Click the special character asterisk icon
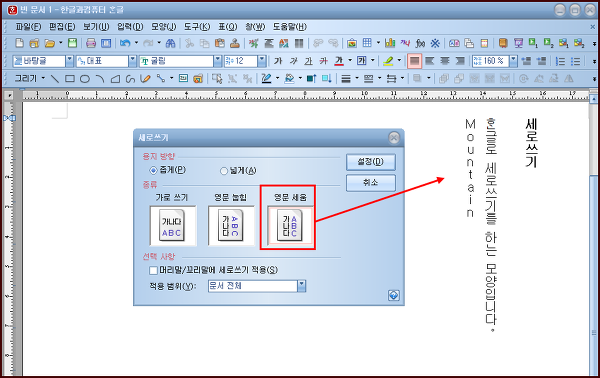600x378 pixels. (x=435, y=43)
